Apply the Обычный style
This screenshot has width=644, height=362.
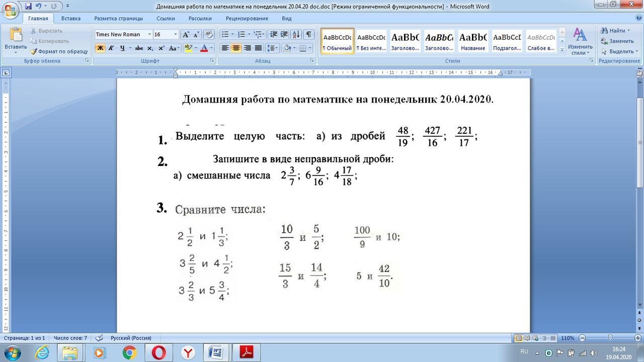[338, 41]
